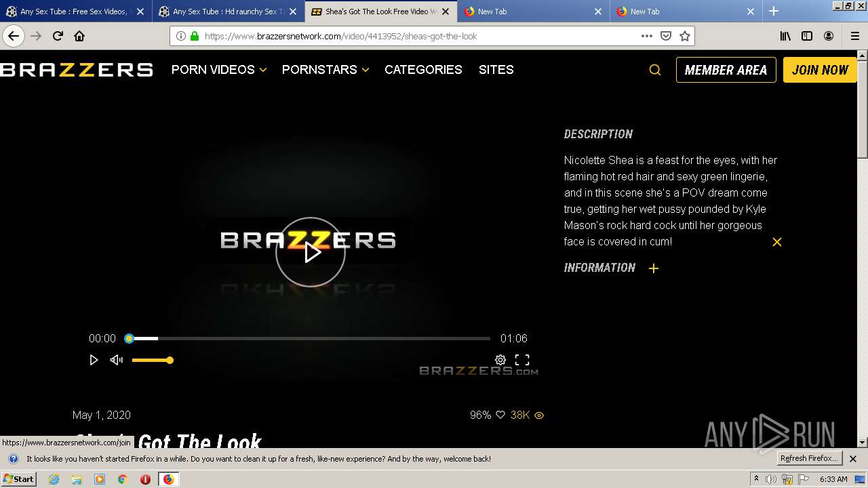The image size is (868, 488).
Task: Click the 38K views count
Action: tap(520, 415)
